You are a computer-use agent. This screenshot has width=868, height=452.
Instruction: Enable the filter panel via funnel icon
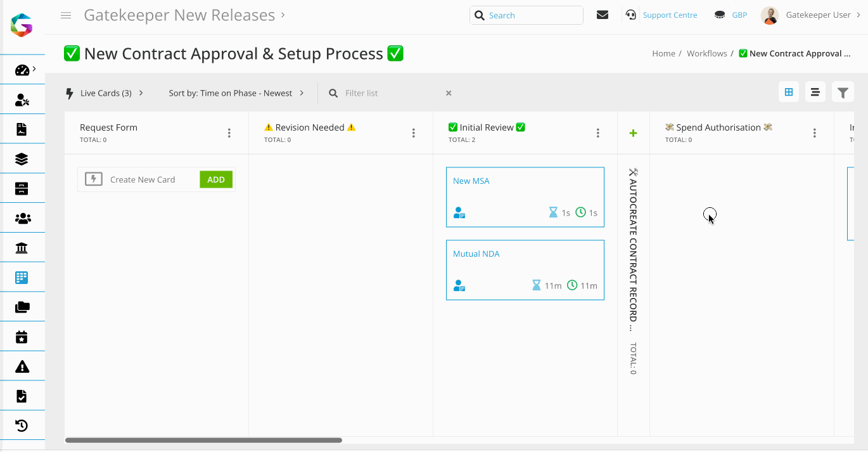tap(843, 92)
